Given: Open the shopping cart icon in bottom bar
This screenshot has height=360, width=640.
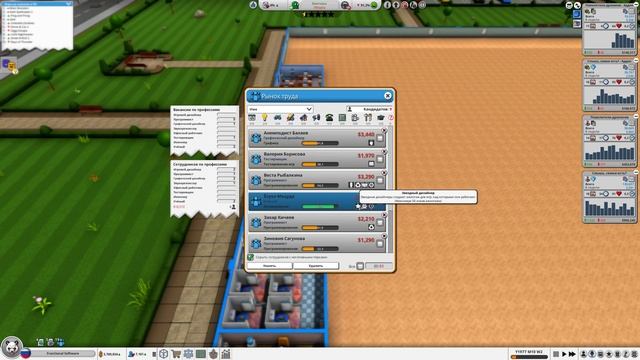Looking at the screenshot, I should point(176,353).
